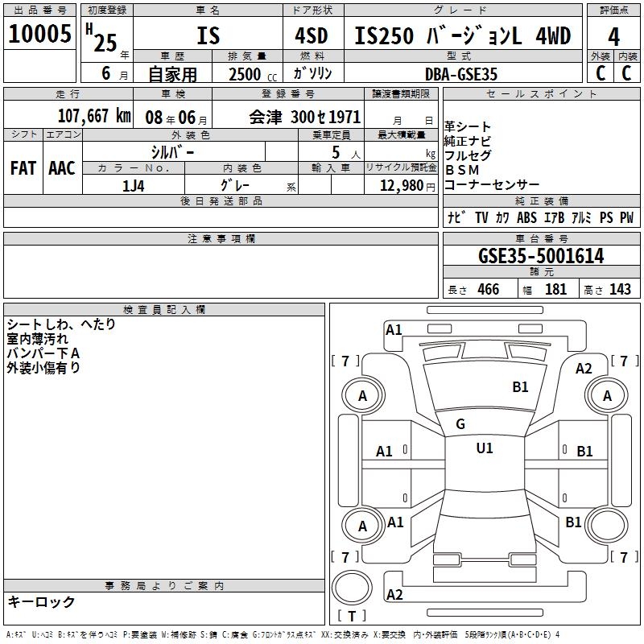Select mileage 107,667 km
The width and height of the screenshot is (644, 644).
click(x=94, y=116)
